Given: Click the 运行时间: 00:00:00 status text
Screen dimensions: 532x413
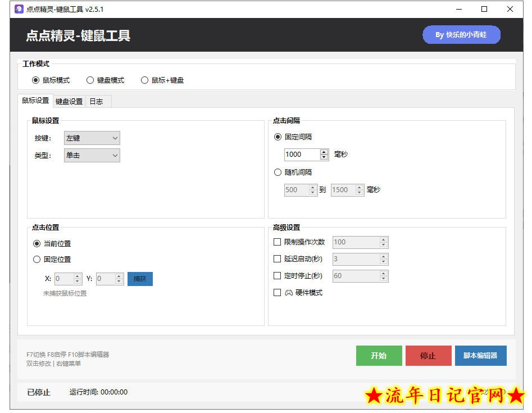Looking at the screenshot, I should coord(99,392).
